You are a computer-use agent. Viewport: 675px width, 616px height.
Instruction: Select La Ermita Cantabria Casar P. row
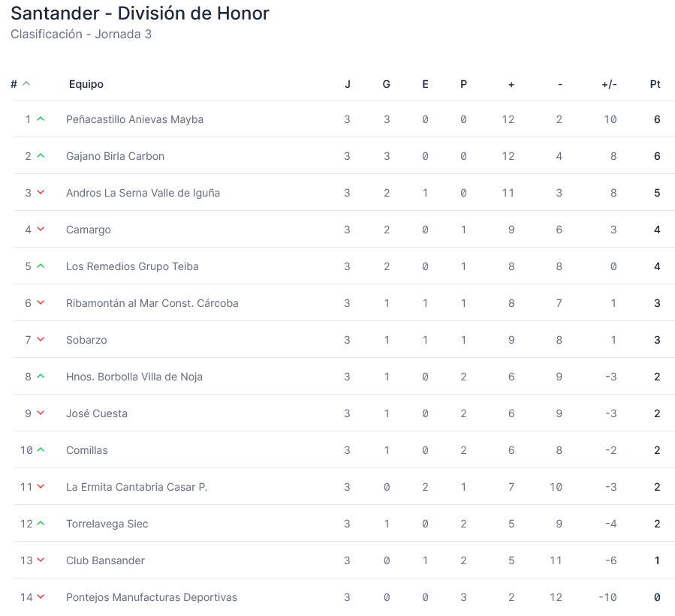pyautogui.click(x=136, y=487)
